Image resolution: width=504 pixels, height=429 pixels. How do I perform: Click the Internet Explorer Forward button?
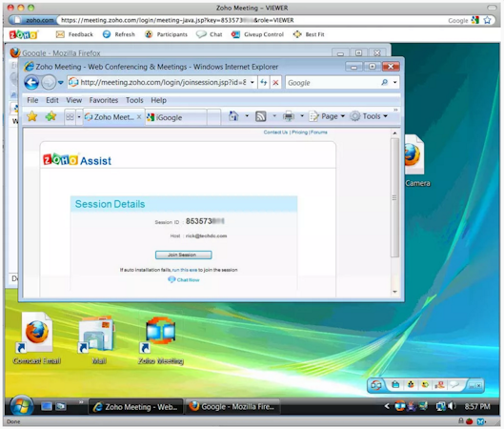[49, 83]
